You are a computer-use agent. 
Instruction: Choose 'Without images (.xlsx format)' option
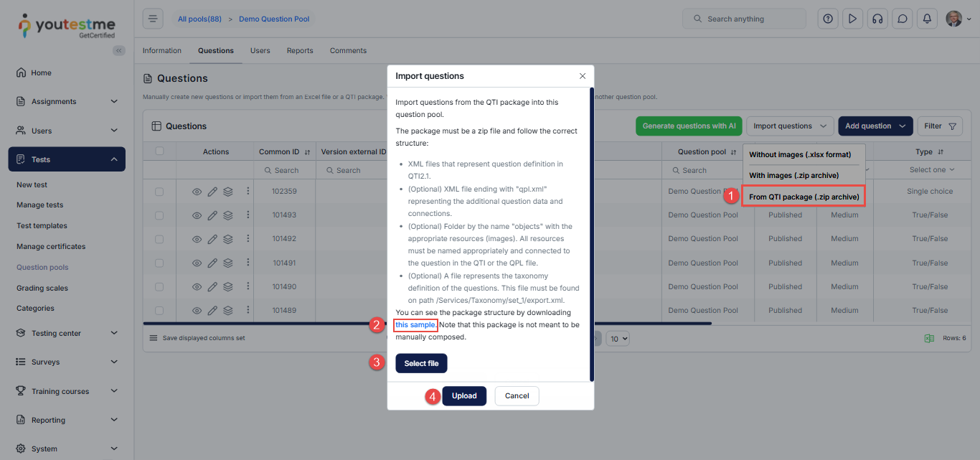pos(800,155)
